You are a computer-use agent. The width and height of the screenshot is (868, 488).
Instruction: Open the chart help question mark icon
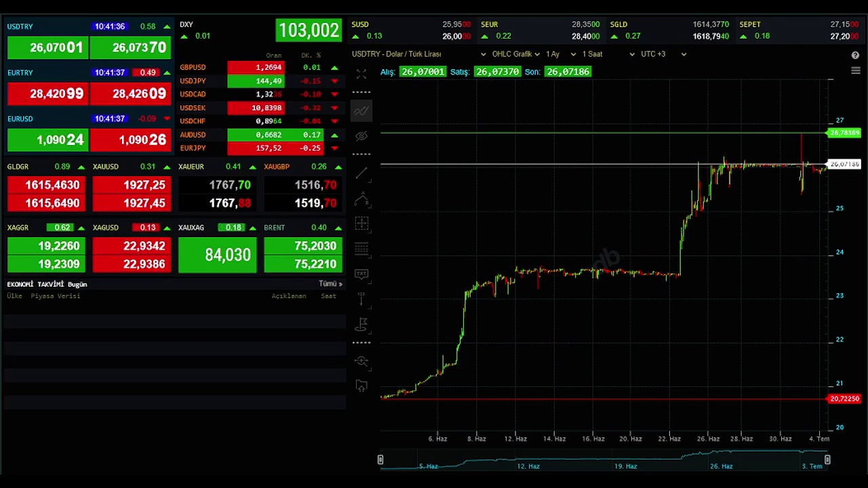855,55
